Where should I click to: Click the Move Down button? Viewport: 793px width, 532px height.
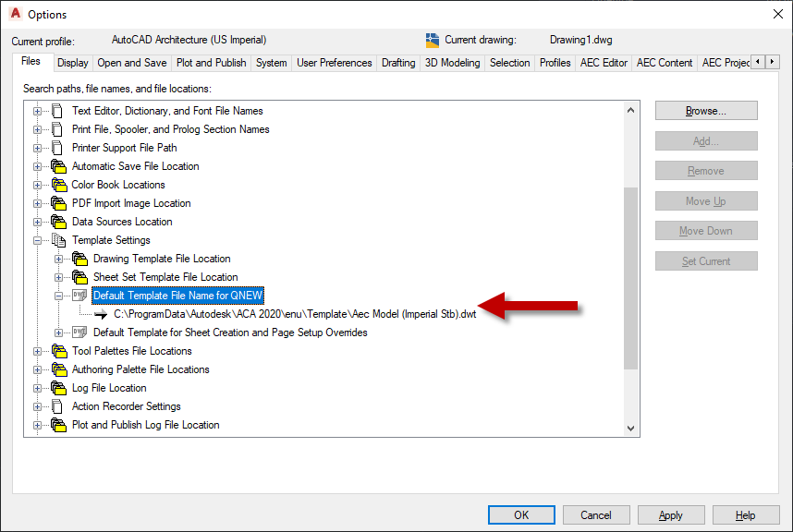coord(706,231)
